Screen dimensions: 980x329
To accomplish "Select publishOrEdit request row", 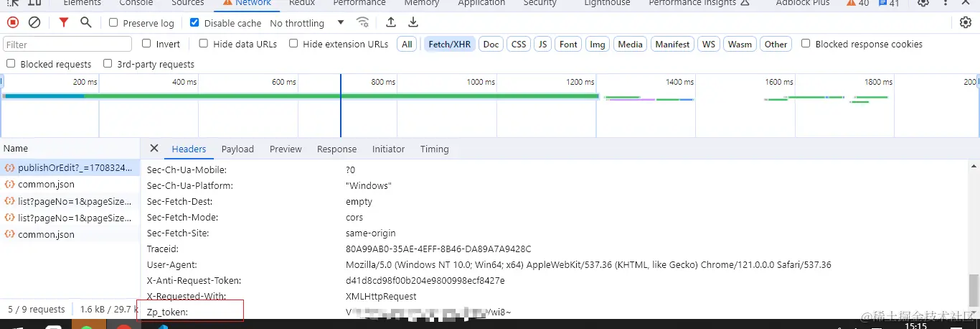I will point(70,167).
